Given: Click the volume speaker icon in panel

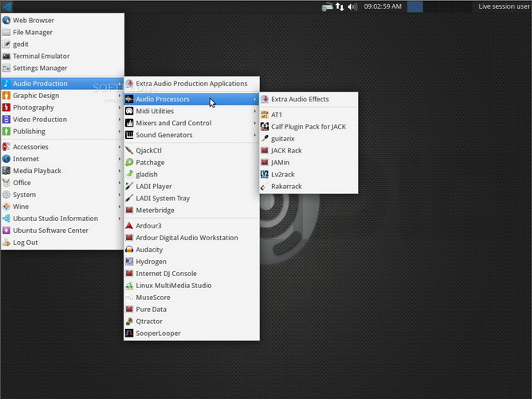Looking at the screenshot, I should (353, 6).
